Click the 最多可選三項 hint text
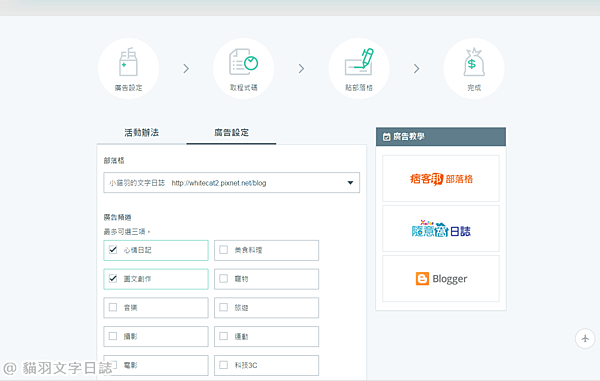Image resolution: width=600 pixels, height=381 pixels. [127, 231]
